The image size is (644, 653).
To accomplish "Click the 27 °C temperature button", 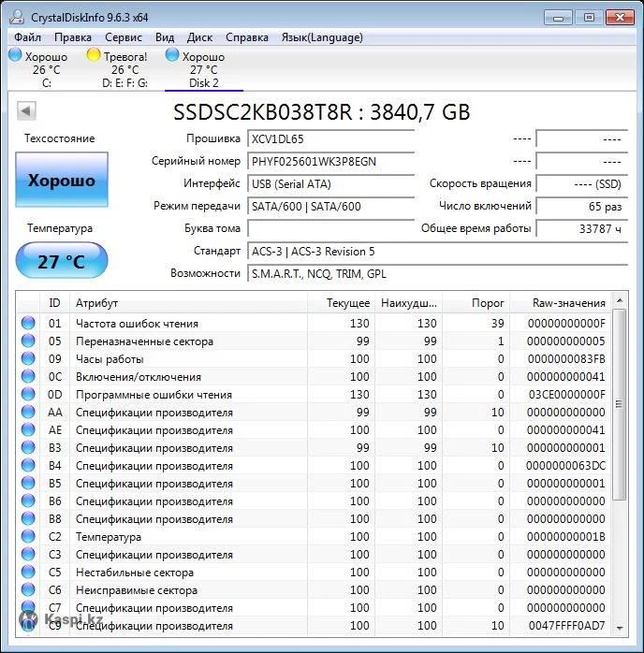I will point(61,262).
